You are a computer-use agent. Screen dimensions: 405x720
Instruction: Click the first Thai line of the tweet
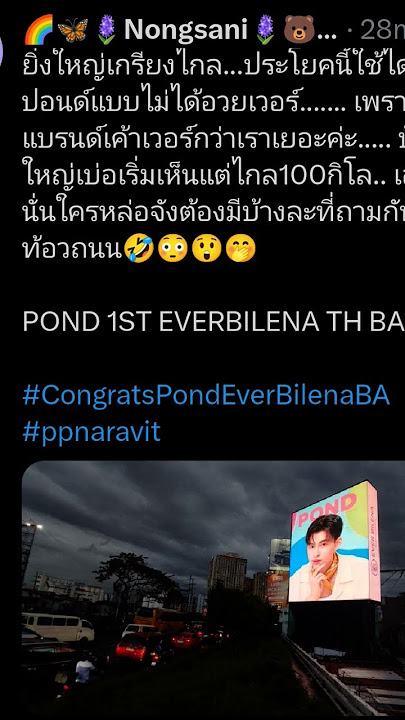214,69
